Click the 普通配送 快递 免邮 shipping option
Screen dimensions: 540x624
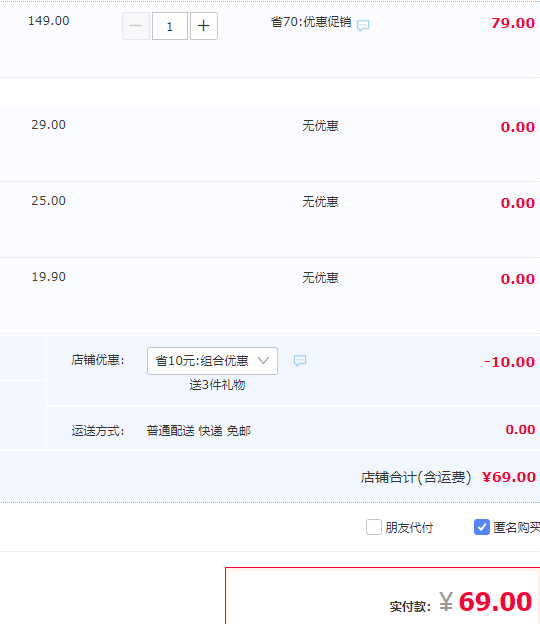[199, 431]
